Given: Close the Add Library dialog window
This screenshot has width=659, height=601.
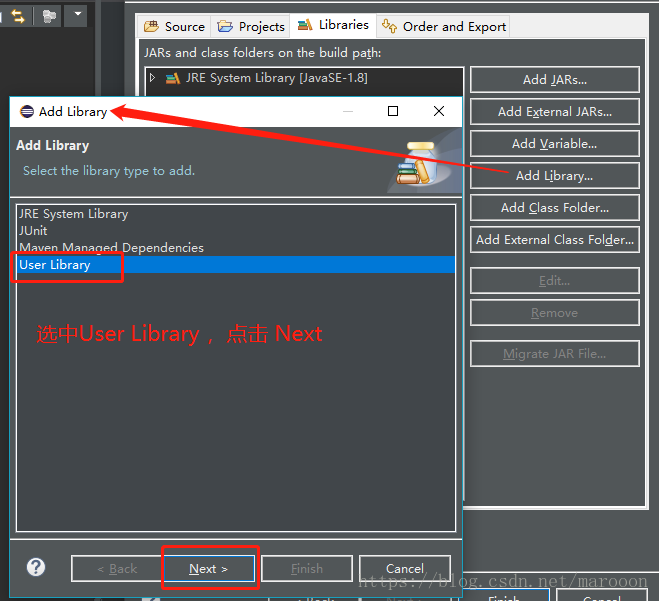Looking at the screenshot, I should point(439,111).
